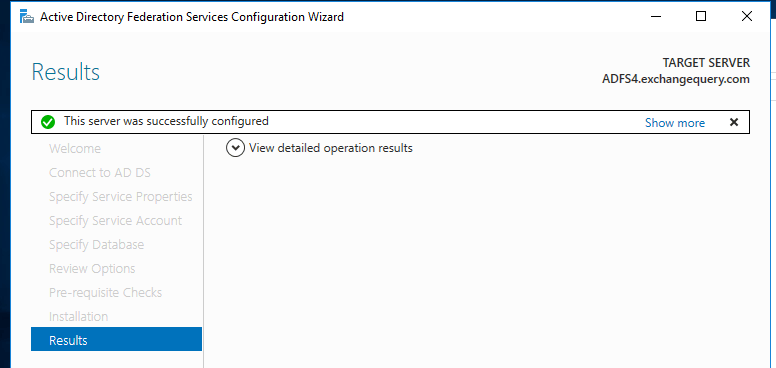Select the Welcome step
776x368 pixels.
click(x=75, y=148)
